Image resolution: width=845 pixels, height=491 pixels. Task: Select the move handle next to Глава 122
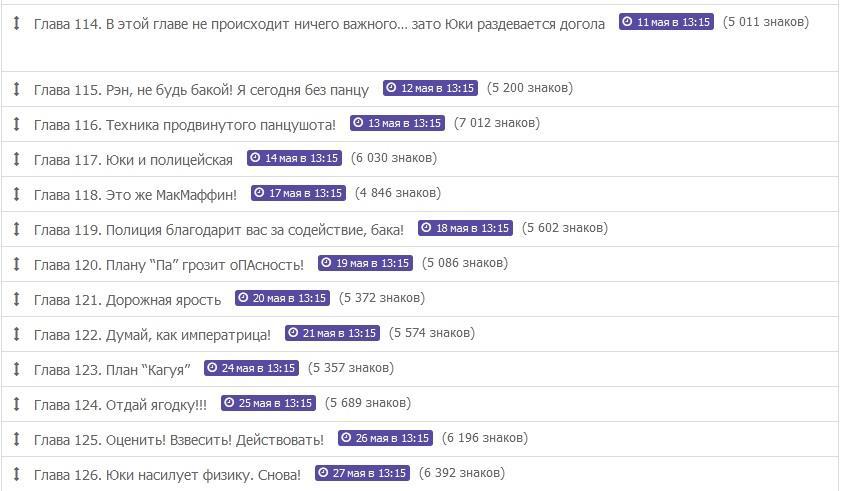click(16, 334)
